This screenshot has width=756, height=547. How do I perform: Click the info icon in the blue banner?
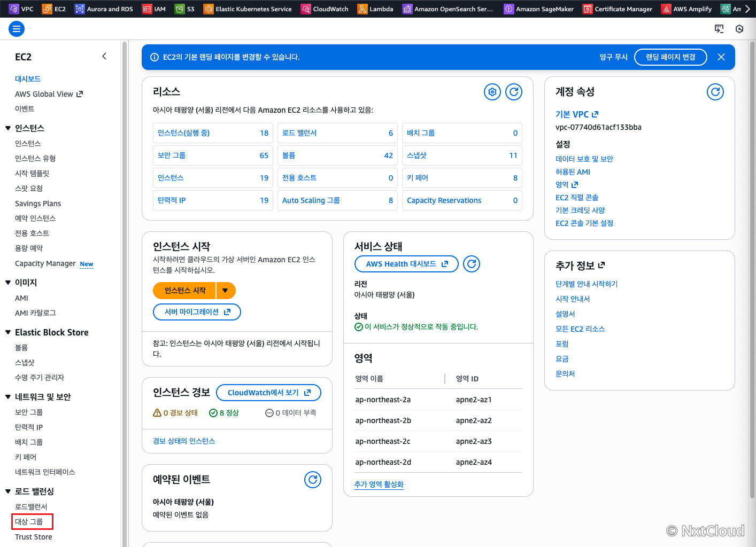point(155,57)
